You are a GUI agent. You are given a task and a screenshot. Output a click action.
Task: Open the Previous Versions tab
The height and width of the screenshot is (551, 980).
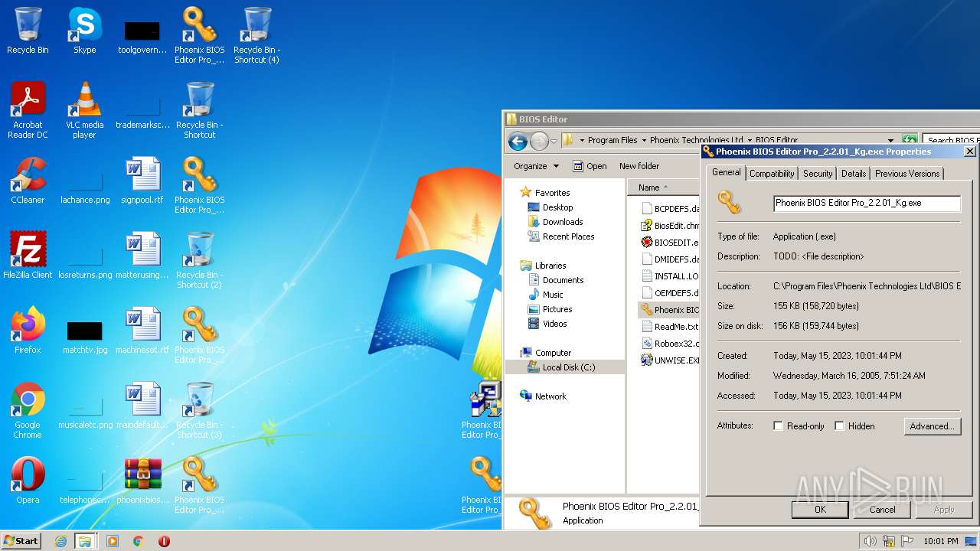pos(907,174)
